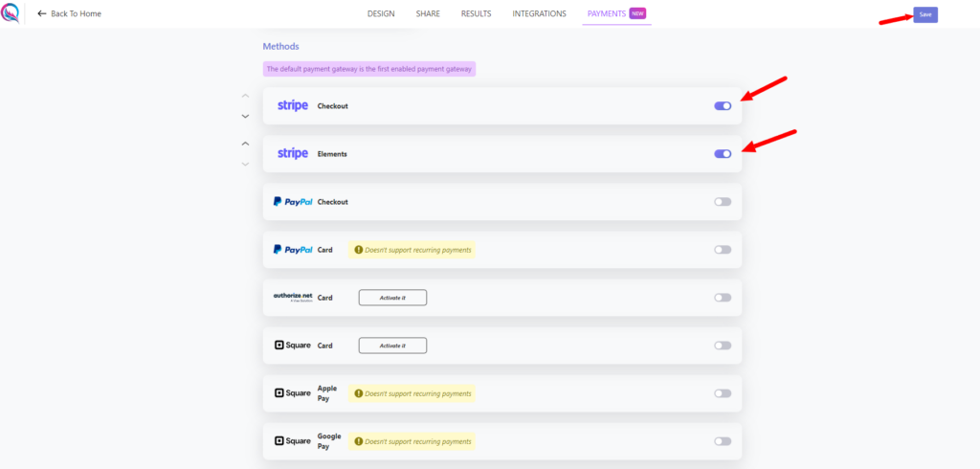Click warning icon in Square Apple Pay row
The height and width of the screenshot is (469, 980).
[x=358, y=393]
